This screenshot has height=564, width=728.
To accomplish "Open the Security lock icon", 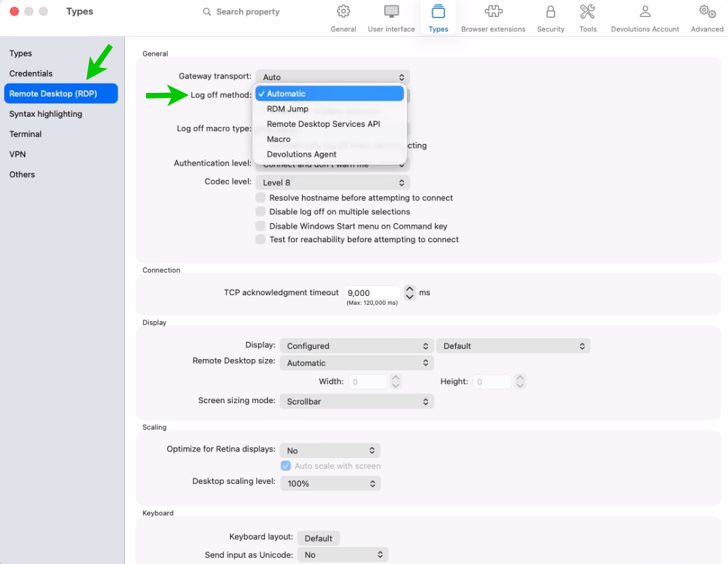I will (x=551, y=12).
